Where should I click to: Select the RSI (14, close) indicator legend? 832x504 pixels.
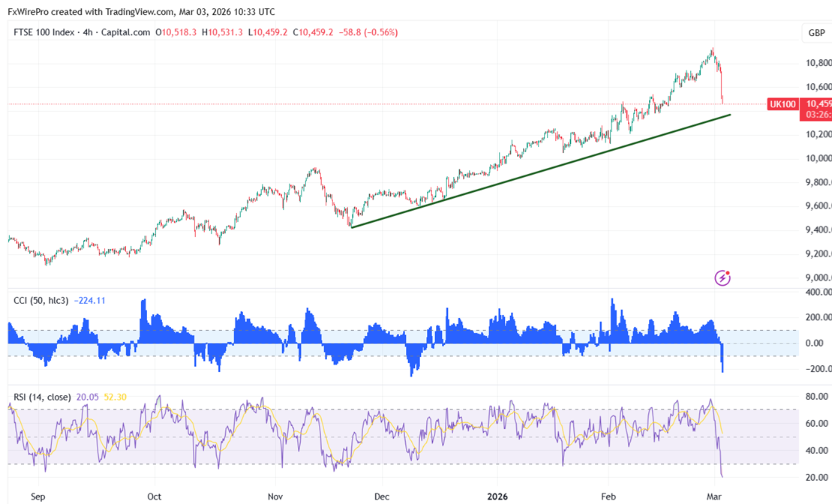(x=42, y=397)
